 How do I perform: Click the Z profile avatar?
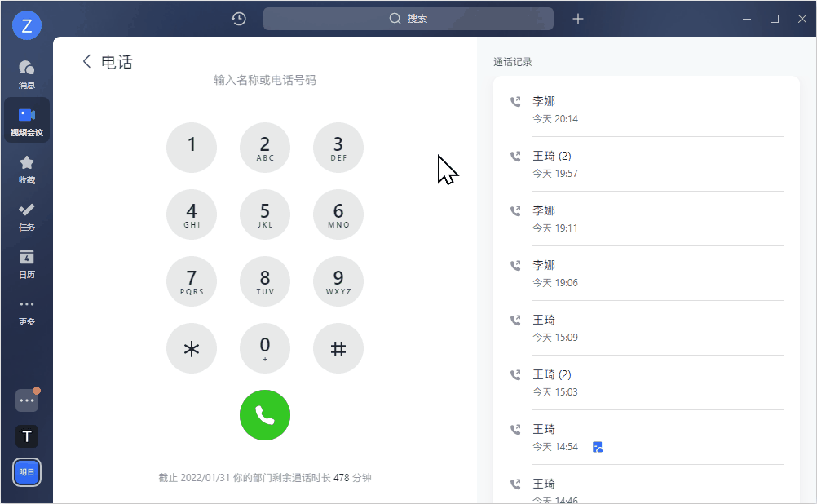coord(27,25)
